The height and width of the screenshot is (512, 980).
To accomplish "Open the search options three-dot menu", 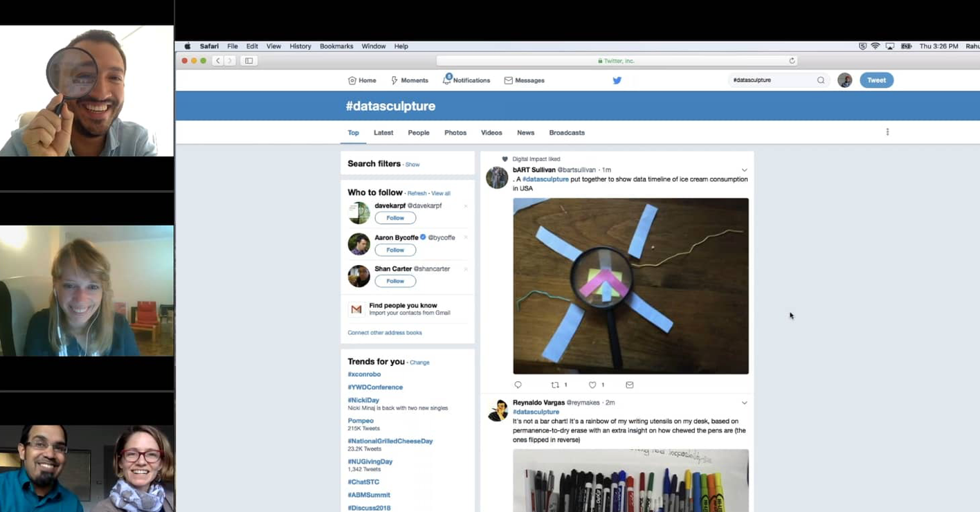I will pyautogui.click(x=887, y=132).
